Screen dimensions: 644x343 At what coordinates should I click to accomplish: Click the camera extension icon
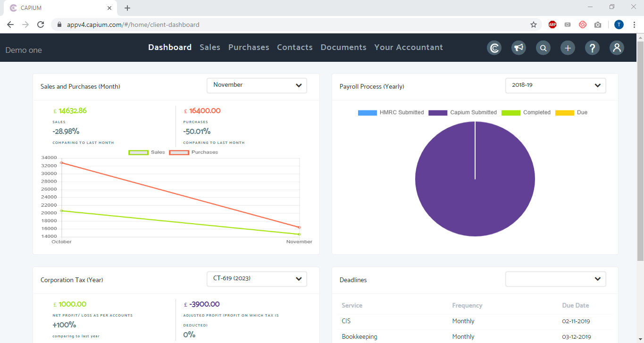coord(598,25)
